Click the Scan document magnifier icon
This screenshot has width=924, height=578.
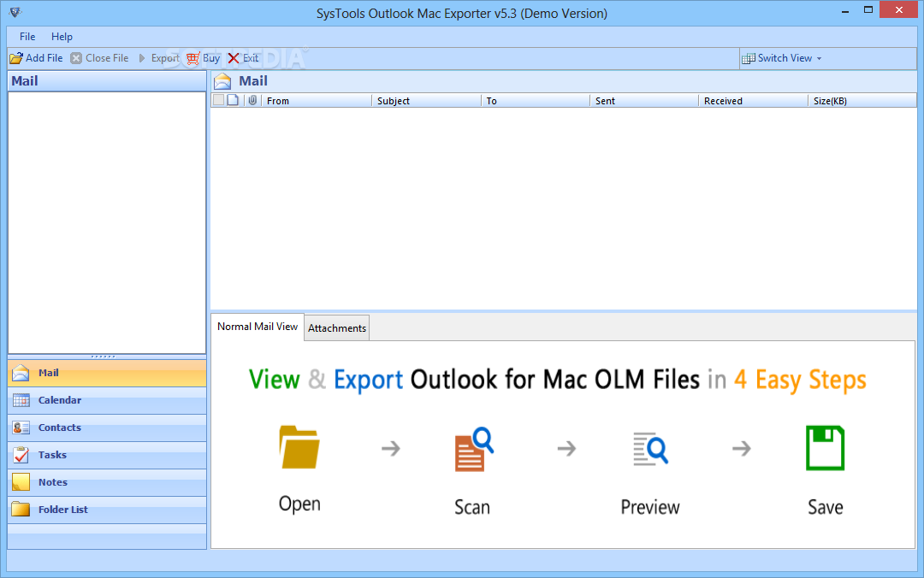coord(474,449)
